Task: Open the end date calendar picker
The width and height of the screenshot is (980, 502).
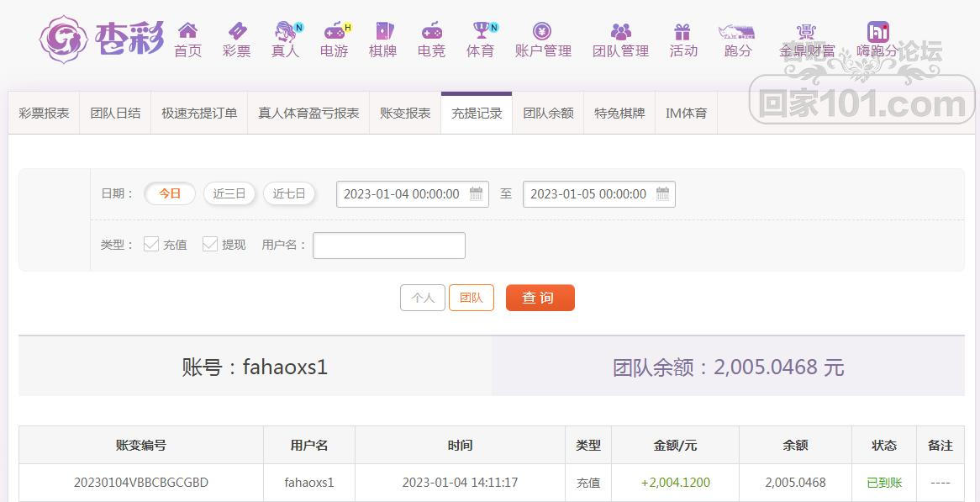Action: coord(662,193)
